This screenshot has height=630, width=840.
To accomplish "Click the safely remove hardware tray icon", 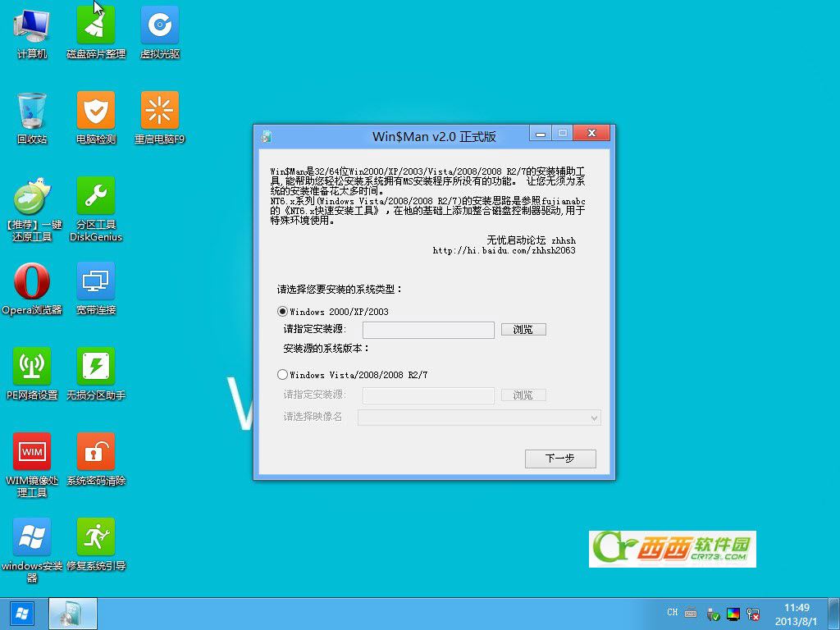I will [713, 614].
